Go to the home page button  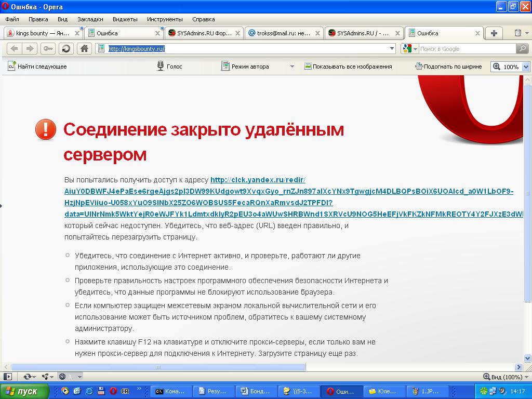tap(84, 49)
